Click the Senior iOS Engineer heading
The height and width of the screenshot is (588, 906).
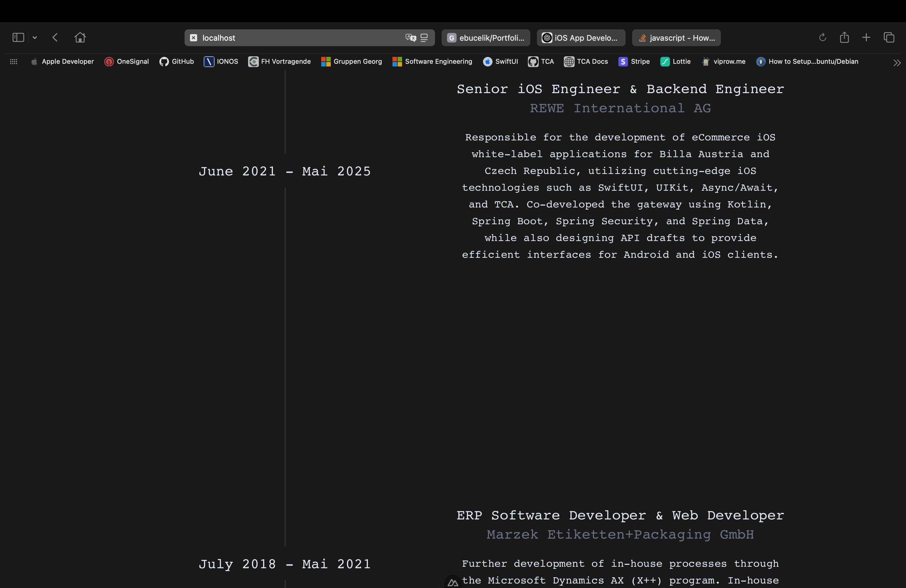[620, 89]
